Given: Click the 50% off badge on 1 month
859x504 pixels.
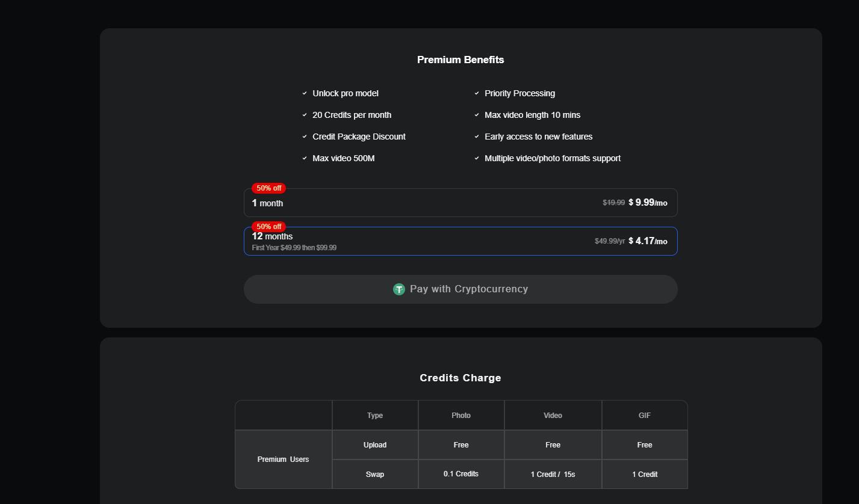Looking at the screenshot, I should tap(268, 188).
